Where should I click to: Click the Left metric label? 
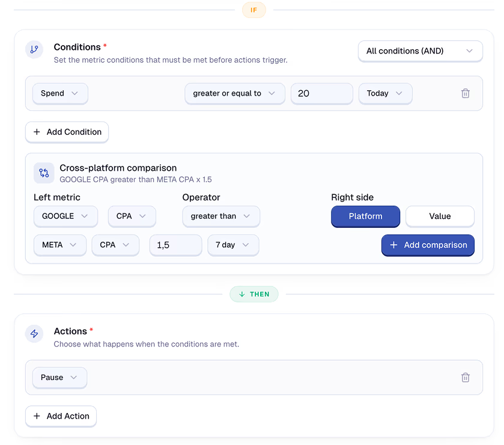tap(57, 197)
